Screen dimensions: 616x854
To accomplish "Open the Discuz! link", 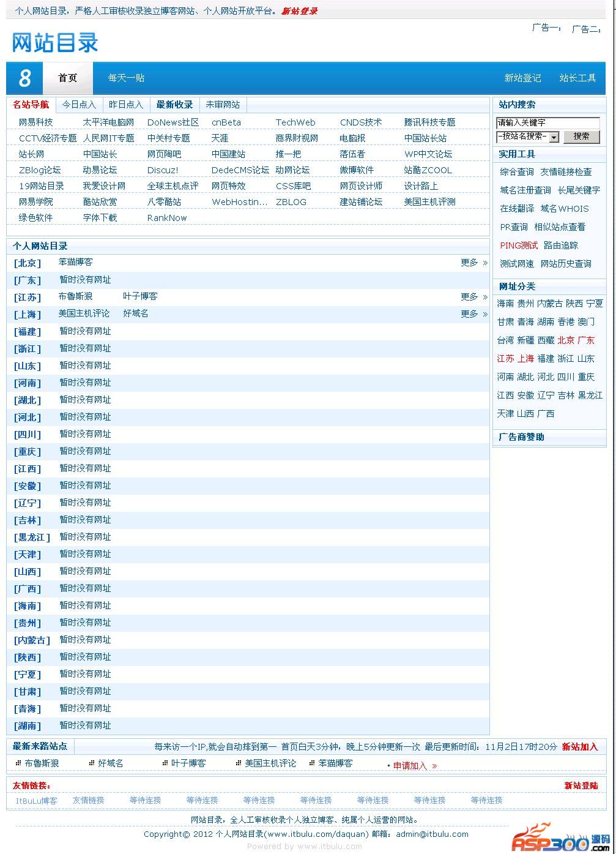I will click(x=163, y=170).
